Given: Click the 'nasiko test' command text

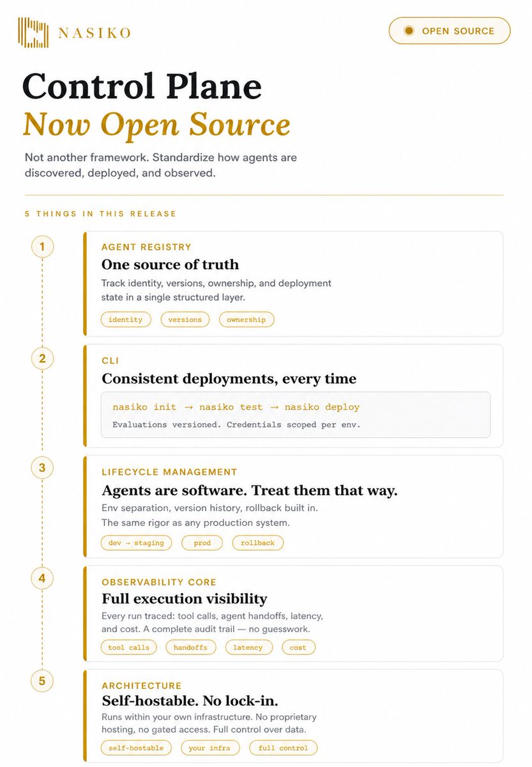Looking at the screenshot, I should point(231,407).
